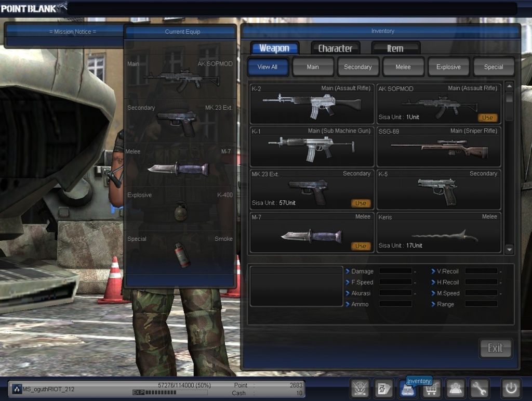Click the Inventory chest icon in bottom bar
The image size is (532, 401).
(x=407, y=390)
